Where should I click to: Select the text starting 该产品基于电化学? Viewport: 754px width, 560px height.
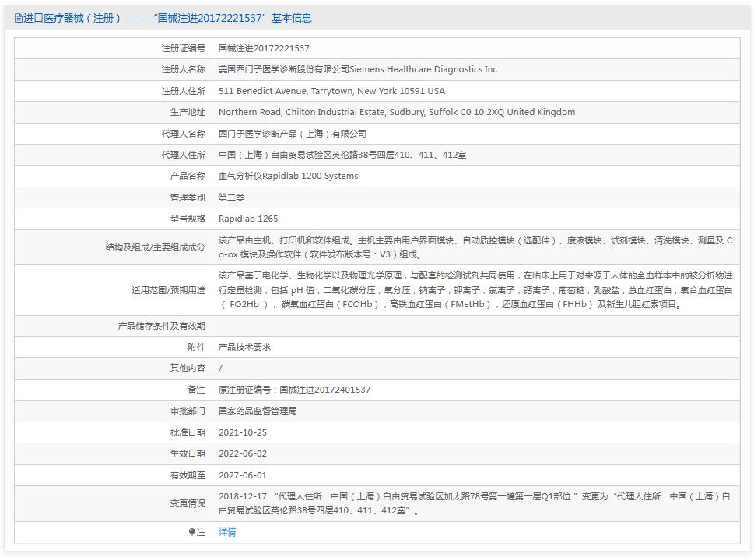pyautogui.click(x=475, y=290)
